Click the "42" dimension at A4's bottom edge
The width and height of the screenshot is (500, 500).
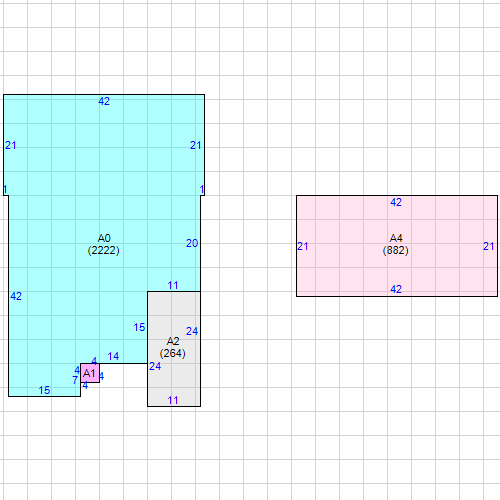pos(396,289)
